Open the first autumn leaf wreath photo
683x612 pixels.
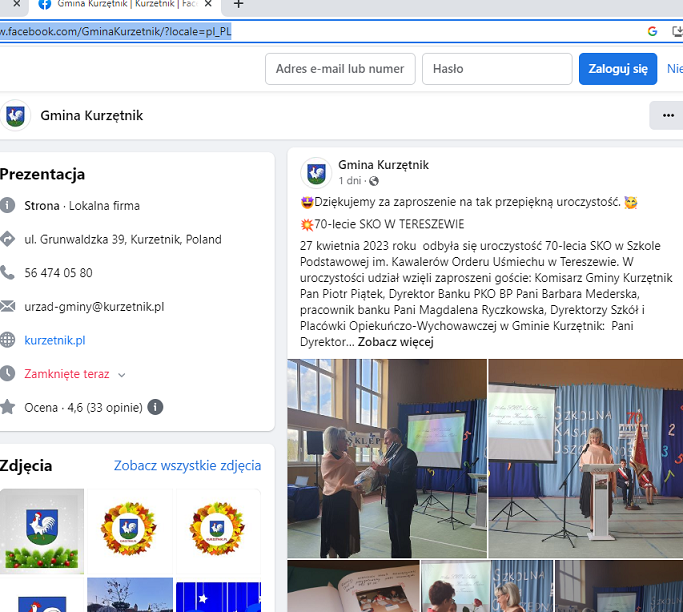coord(130,531)
